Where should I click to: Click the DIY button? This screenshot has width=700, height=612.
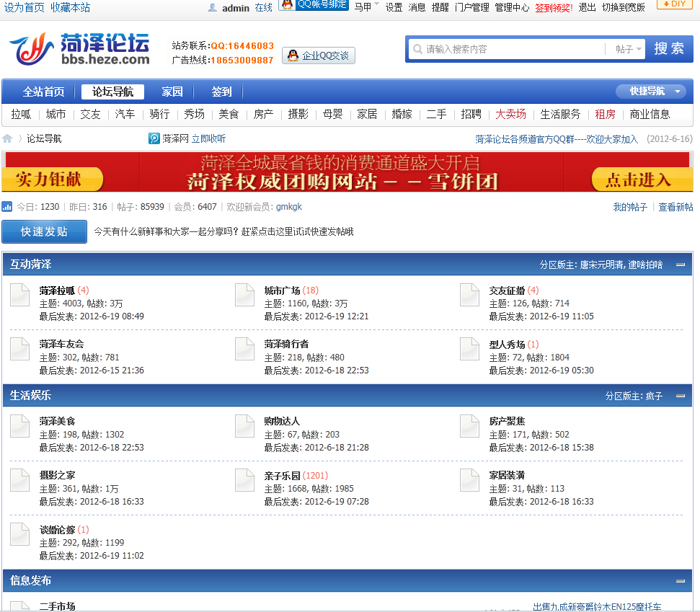click(673, 4)
